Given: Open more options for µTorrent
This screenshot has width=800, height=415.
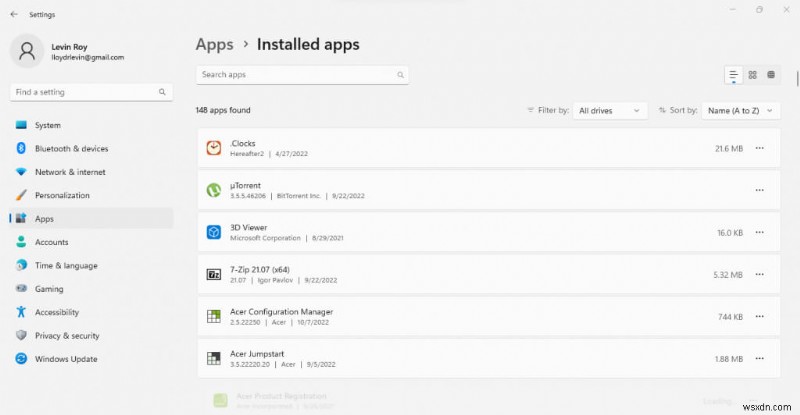Looking at the screenshot, I should (760, 190).
